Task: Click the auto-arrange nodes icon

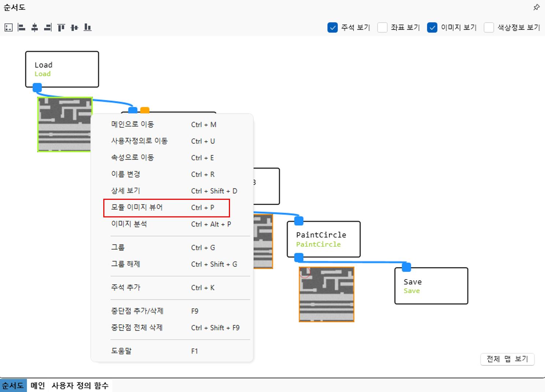Action: [8, 27]
